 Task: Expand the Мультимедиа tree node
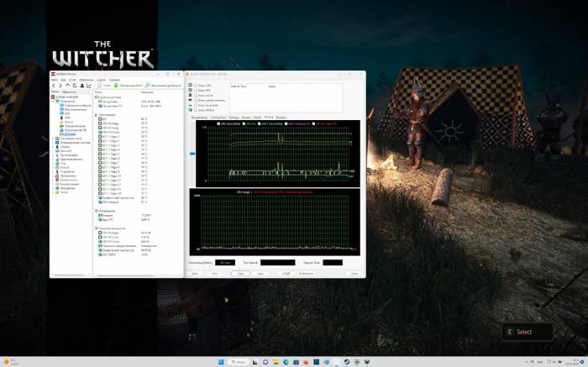[53, 155]
